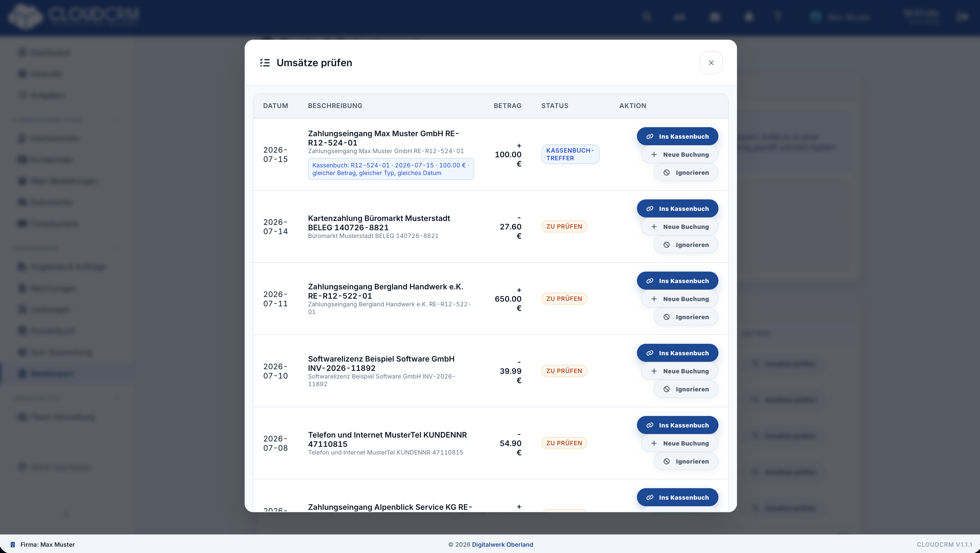Click the checklist icon beside Umsätze prüfen title
Viewport: 980px width, 553px height.
tap(265, 63)
